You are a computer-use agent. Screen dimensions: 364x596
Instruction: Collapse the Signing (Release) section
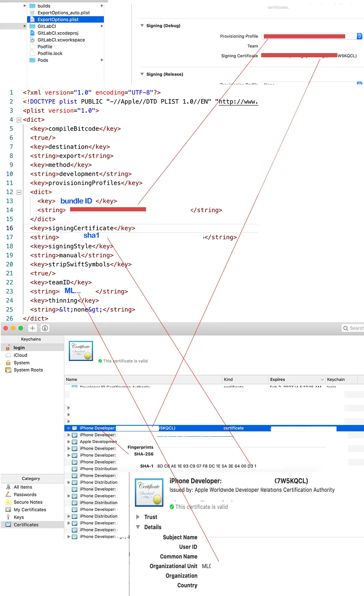point(142,74)
